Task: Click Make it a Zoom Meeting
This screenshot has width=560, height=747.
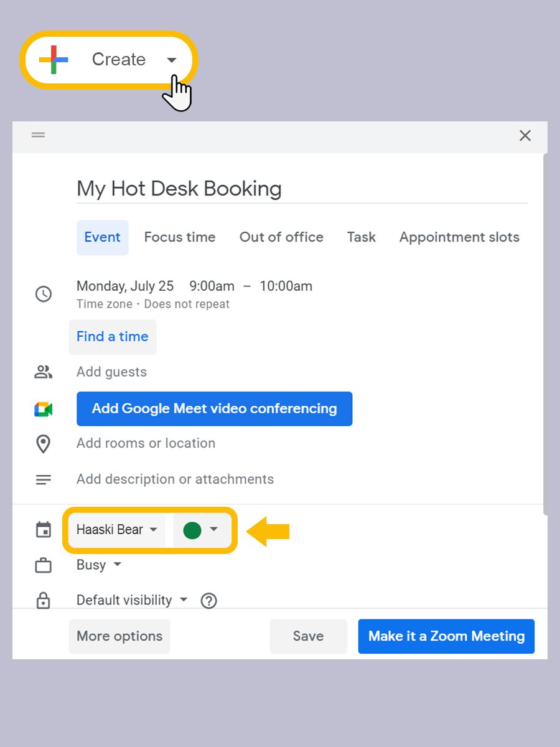Action: [x=446, y=636]
